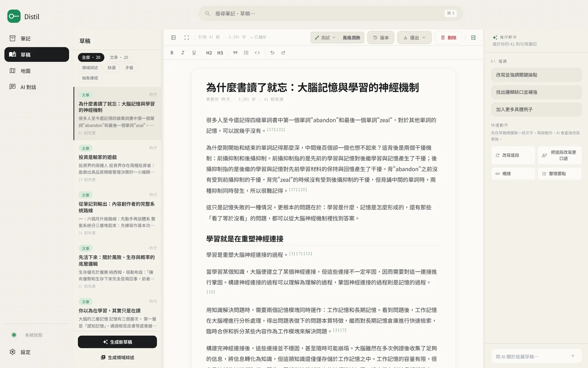588x368 pixels.
Task: Open the 地圖 map section
Action: pos(37,71)
